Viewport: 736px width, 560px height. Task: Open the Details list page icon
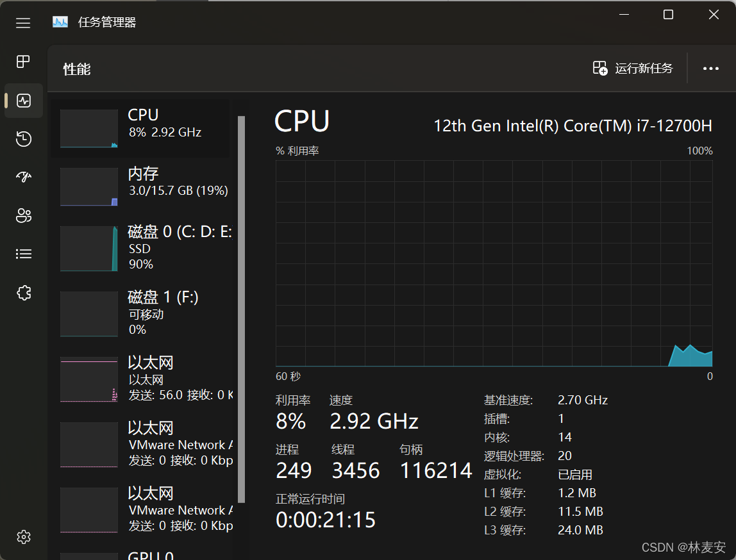[x=24, y=254]
